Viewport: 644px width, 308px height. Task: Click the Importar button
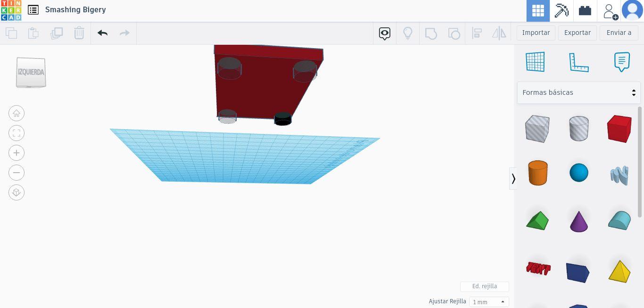(x=536, y=33)
